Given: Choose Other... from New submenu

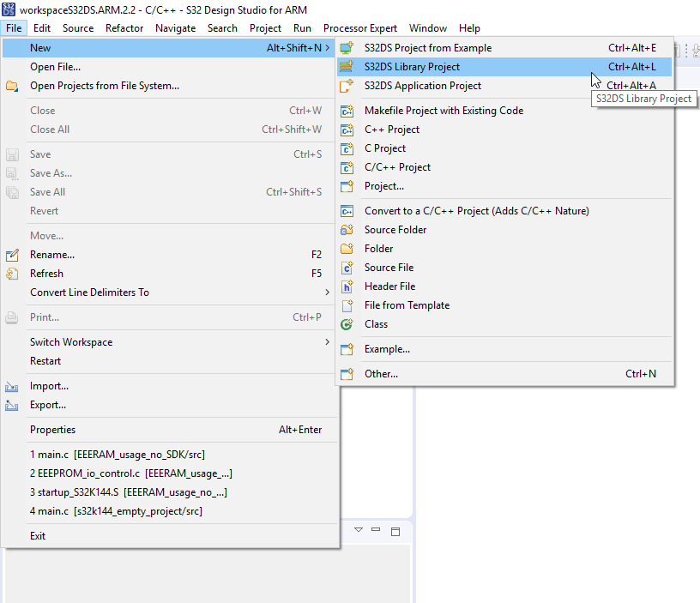Looking at the screenshot, I should pos(504,374).
